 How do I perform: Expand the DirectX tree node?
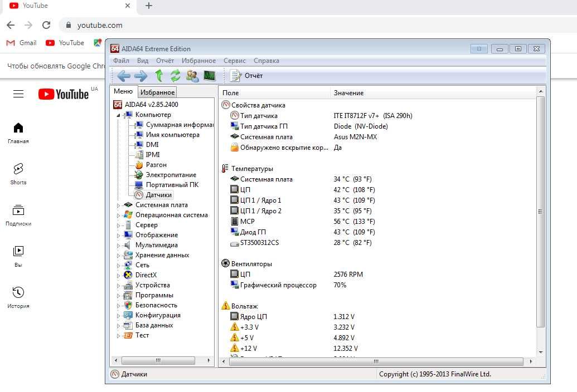tap(119, 275)
